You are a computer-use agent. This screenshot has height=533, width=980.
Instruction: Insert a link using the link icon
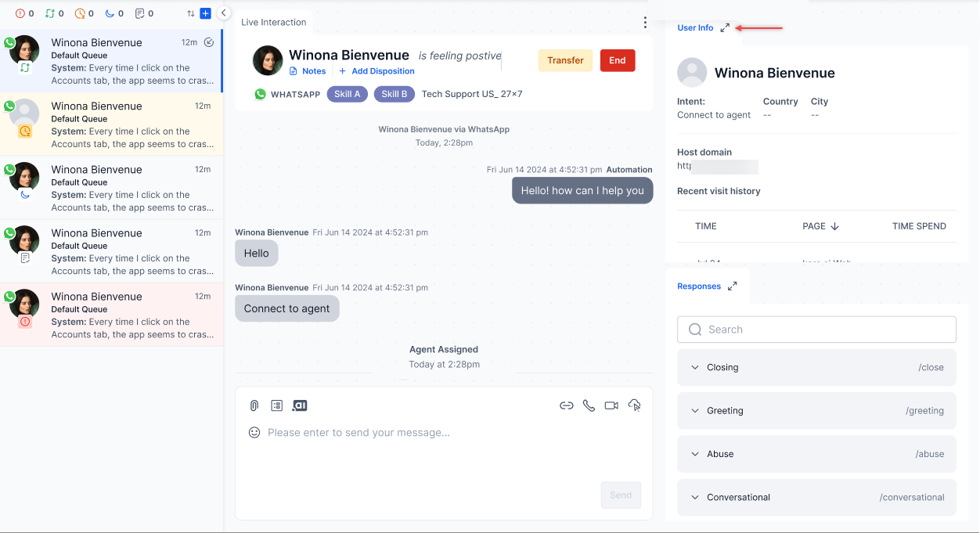(x=566, y=405)
